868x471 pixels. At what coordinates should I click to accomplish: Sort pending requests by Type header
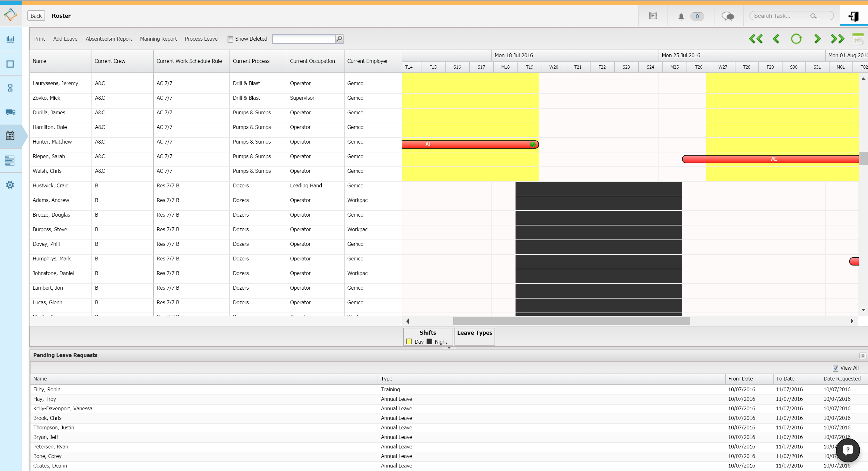(551, 379)
